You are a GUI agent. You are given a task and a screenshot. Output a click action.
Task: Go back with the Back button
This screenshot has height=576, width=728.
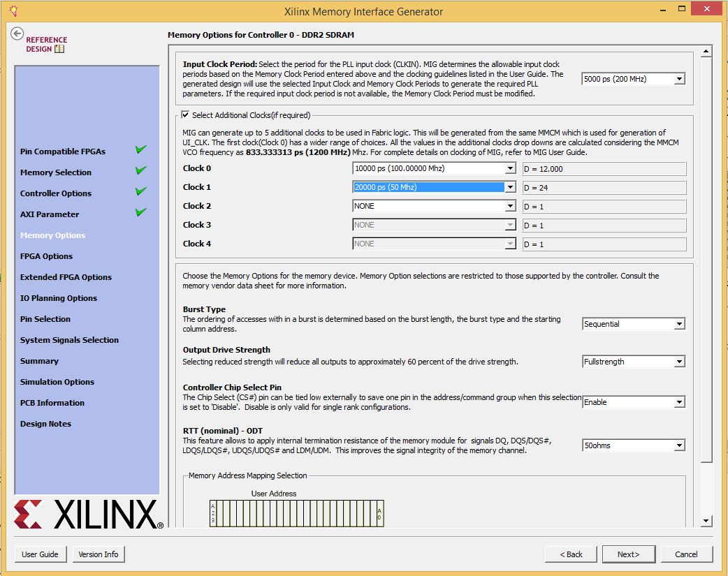(x=571, y=554)
